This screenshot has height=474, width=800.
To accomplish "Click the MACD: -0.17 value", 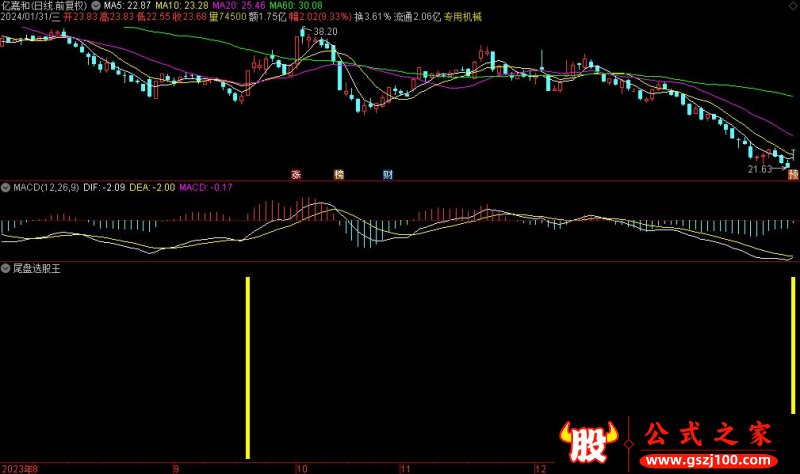I will (206, 187).
